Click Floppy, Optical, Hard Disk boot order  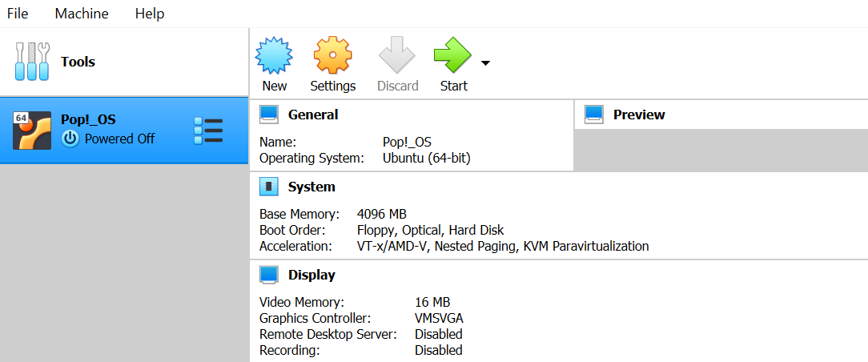(x=431, y=230)
